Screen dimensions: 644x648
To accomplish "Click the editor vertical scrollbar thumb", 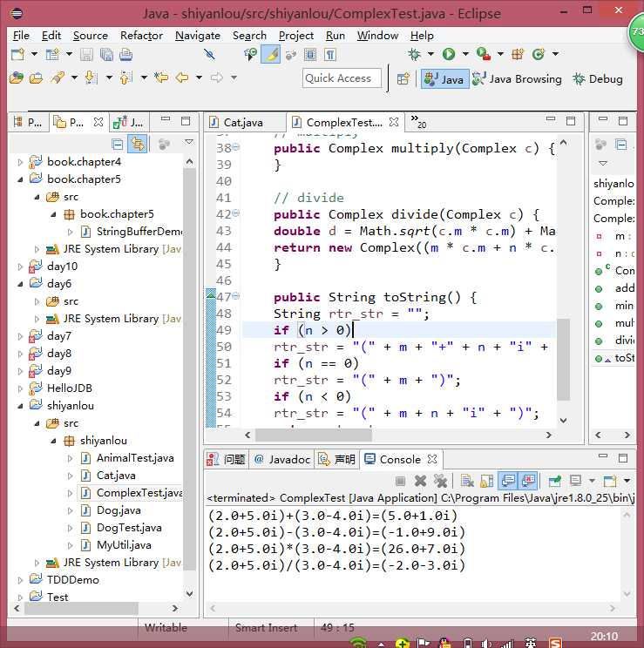I will tap(563, 360).
